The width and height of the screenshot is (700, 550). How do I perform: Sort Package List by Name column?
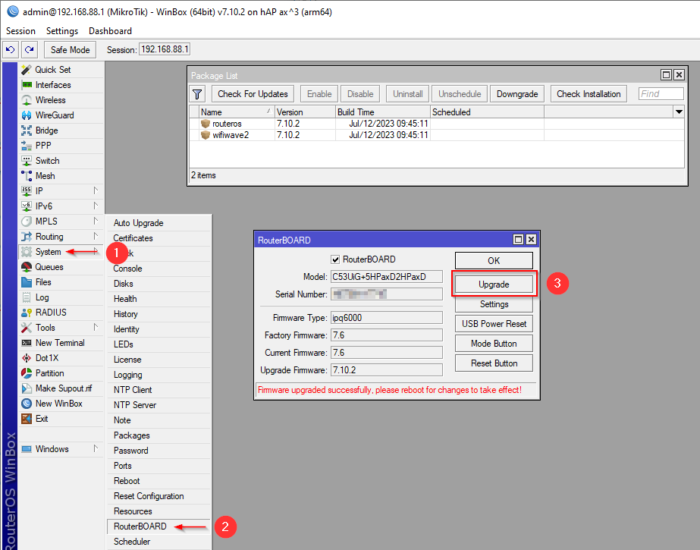pyautogui.click(x=237, y=112)
